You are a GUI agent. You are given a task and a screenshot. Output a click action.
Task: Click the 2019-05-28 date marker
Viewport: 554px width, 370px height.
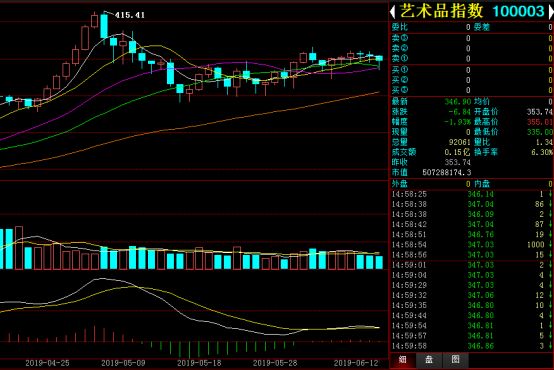pos(275,363)
